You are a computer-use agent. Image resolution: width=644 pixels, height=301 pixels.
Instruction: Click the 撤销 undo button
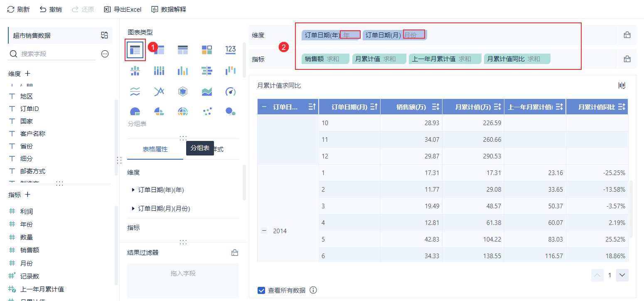coord(51,9)
